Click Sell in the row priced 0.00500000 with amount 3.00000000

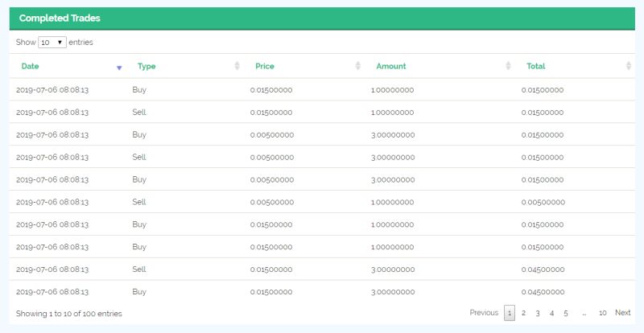tap(139, 157)
